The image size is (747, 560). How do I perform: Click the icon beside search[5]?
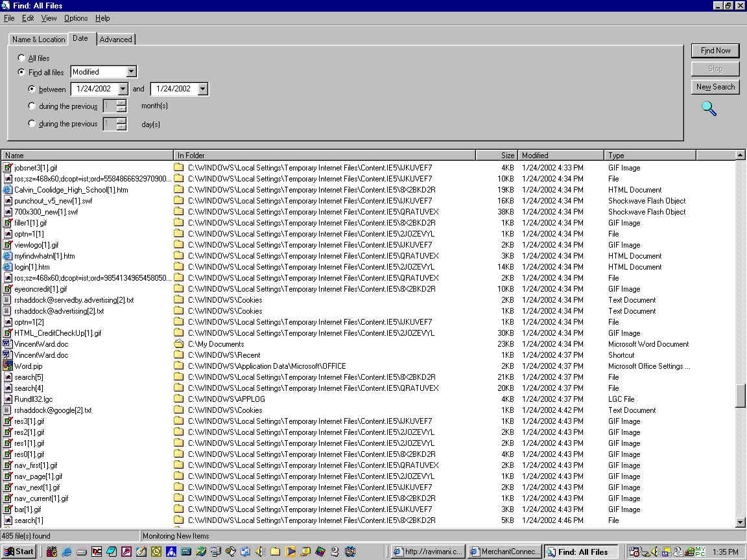(8, 377)
